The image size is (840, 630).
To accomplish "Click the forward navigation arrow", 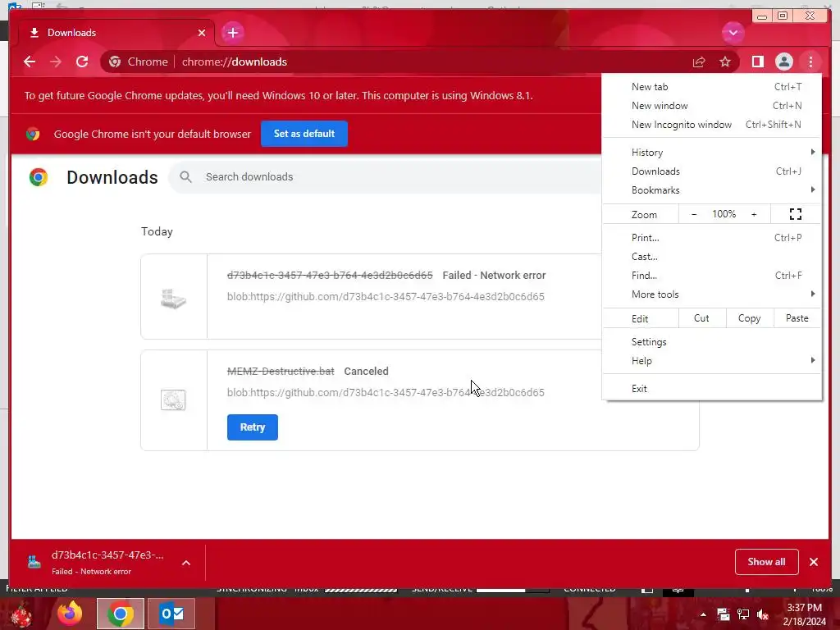I will coord(56,62).
